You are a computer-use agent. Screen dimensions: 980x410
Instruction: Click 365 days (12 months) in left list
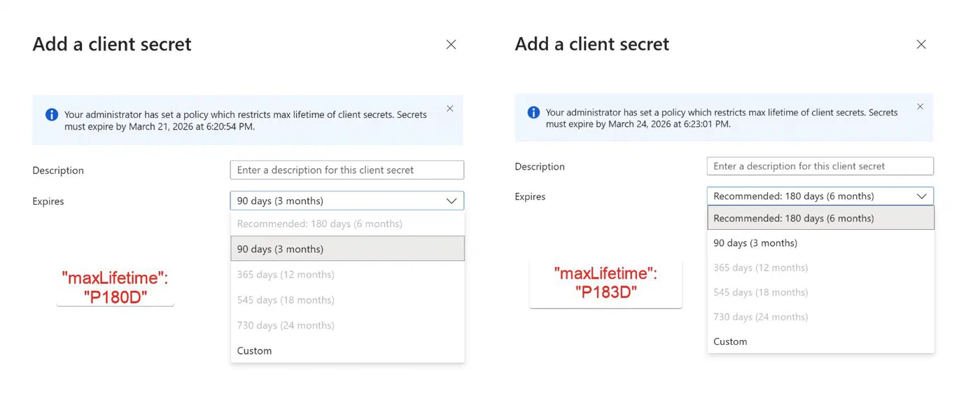pyautogui.click(x=347, y=274)
